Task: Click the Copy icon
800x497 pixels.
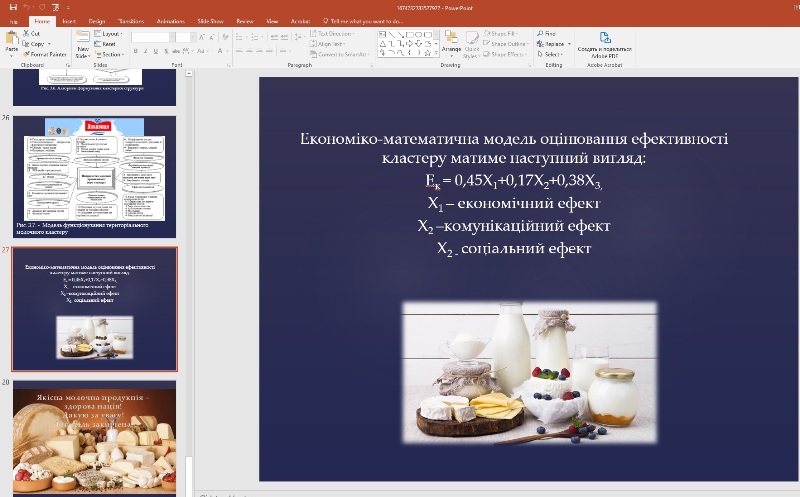Action: (26, 44)
